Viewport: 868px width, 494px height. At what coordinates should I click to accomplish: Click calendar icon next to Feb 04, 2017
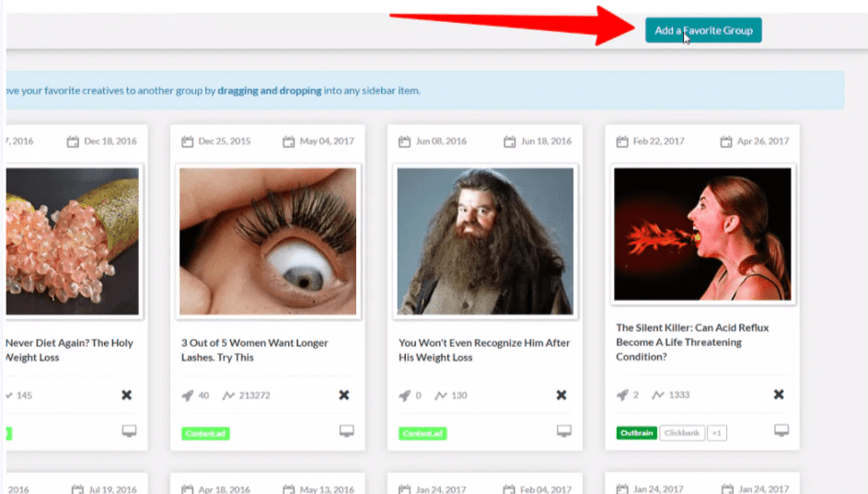[509, 489]
